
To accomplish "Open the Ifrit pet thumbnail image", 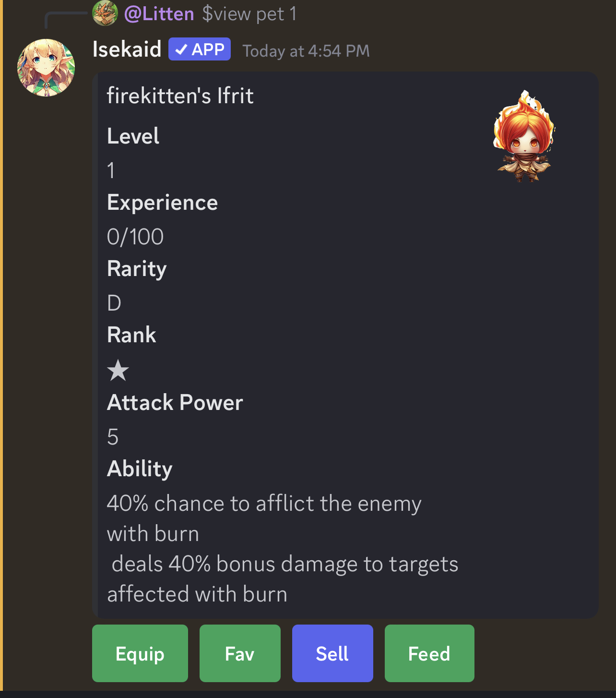I will [523, 136].
